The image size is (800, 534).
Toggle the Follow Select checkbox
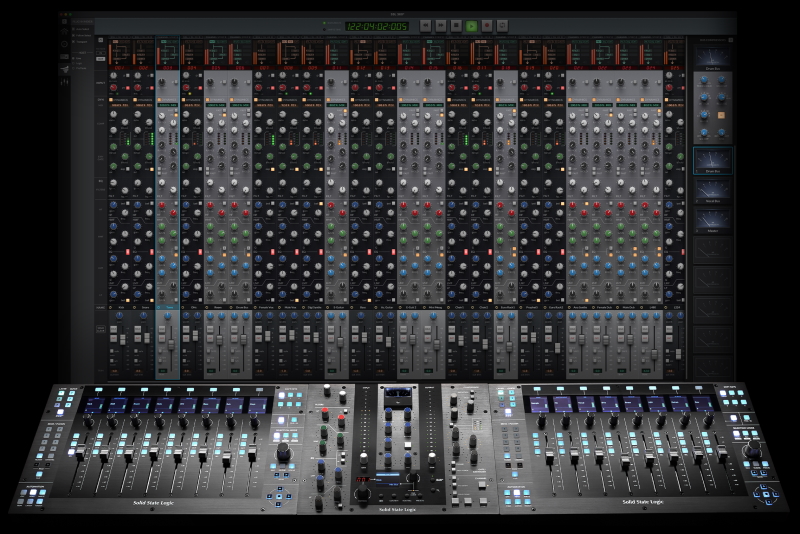pyautogui.click(x=74, y=35)
